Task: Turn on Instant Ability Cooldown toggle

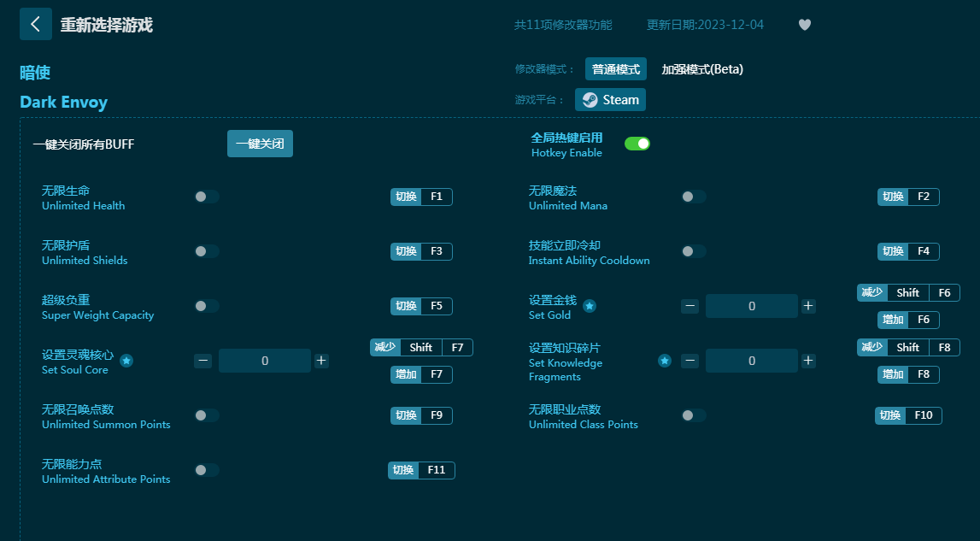Action: tap(694, 251)
